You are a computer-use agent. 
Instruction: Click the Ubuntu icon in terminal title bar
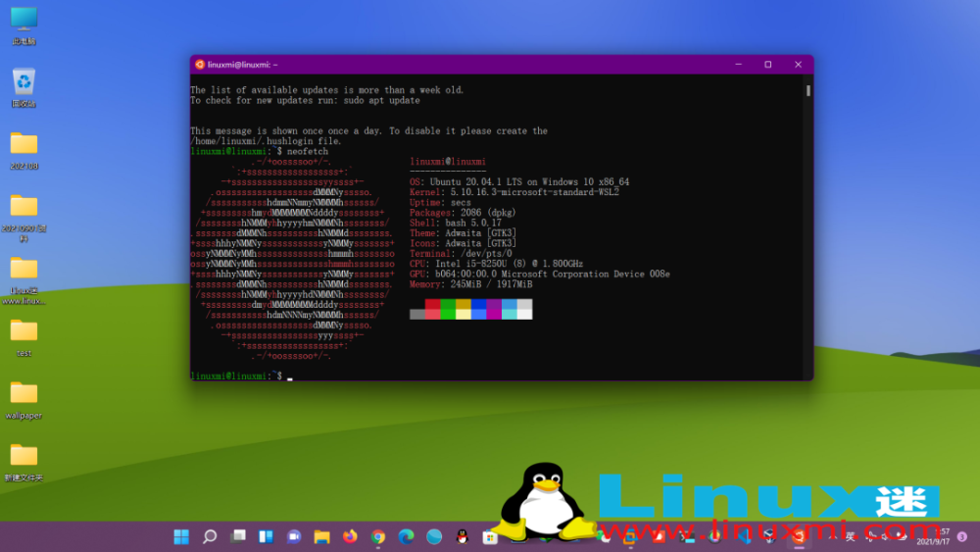pos(200,65)
